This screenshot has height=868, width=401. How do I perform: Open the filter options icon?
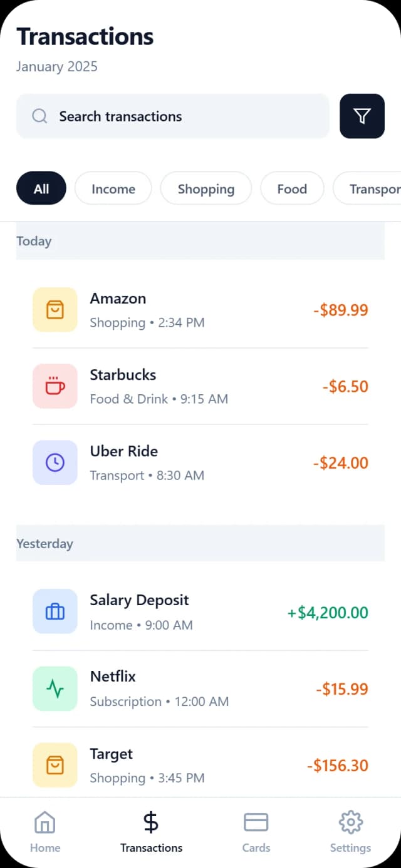(x=362, y=116)
